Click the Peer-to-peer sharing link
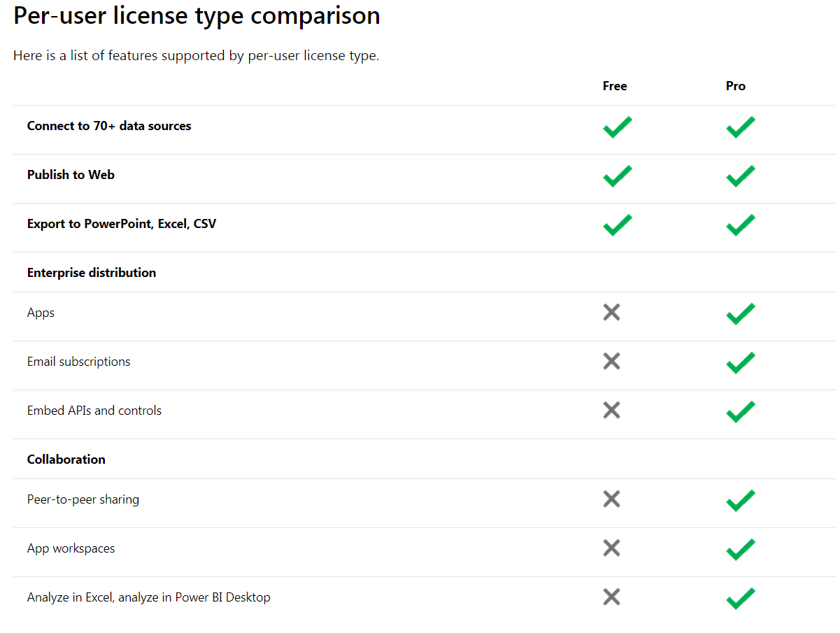Viewport: 840px width, 633px height. point(83,499)
